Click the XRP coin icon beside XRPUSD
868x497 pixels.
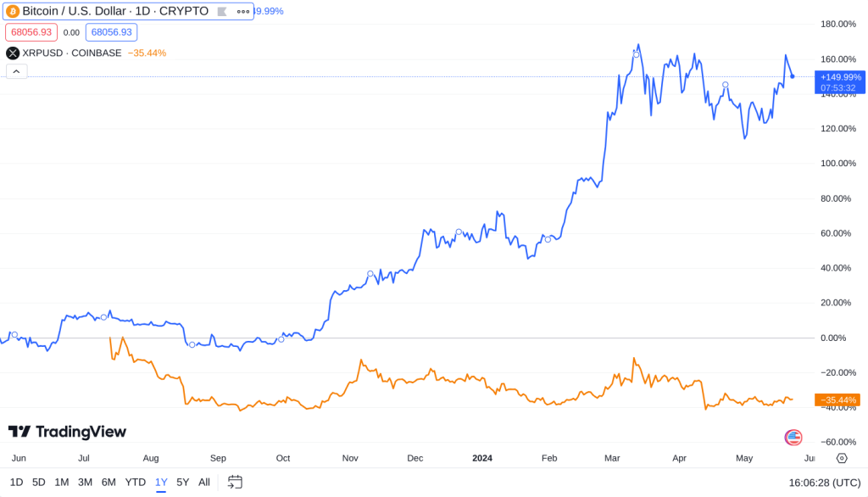coord(12,53)
